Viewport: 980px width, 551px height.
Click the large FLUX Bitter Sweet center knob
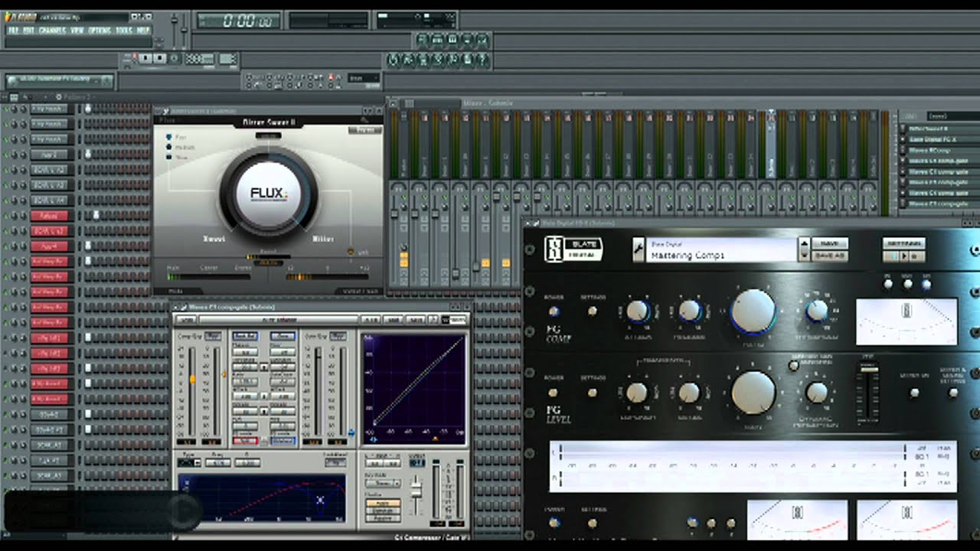click(268, 192)
